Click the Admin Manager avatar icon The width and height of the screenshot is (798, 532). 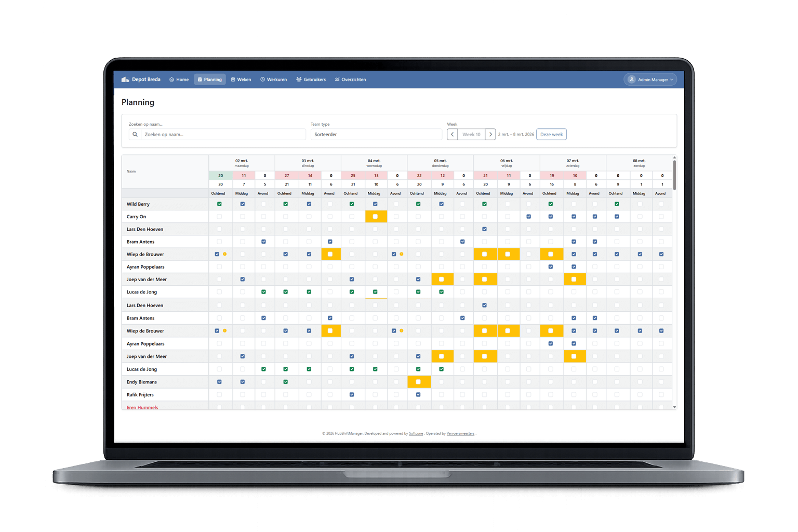click(632, 79)
